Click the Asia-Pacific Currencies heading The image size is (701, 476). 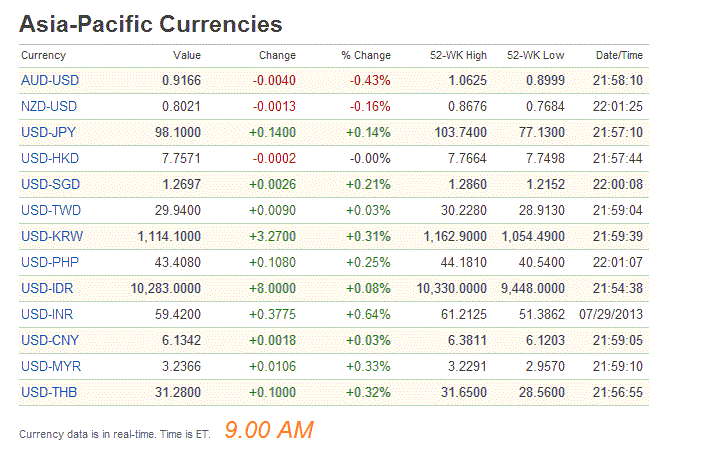click(151, 24)
